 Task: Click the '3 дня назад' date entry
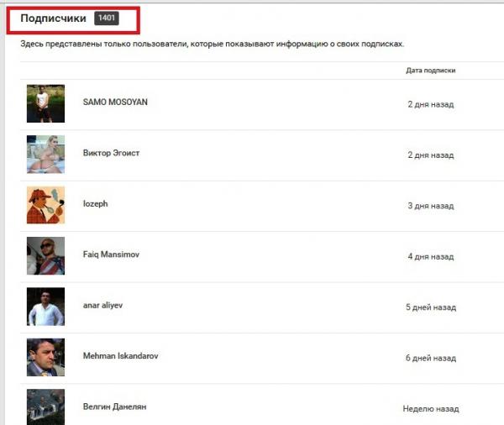click(x=430, y=206)
